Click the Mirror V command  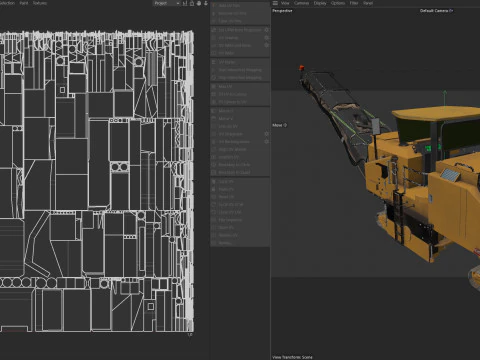pyautogui.click(x=240, y=118)
